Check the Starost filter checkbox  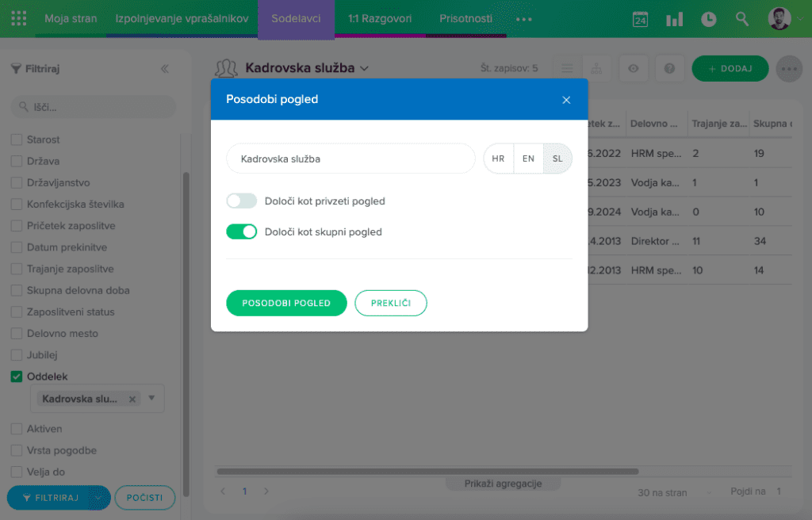pyautogui.click(x=16, y=140)
